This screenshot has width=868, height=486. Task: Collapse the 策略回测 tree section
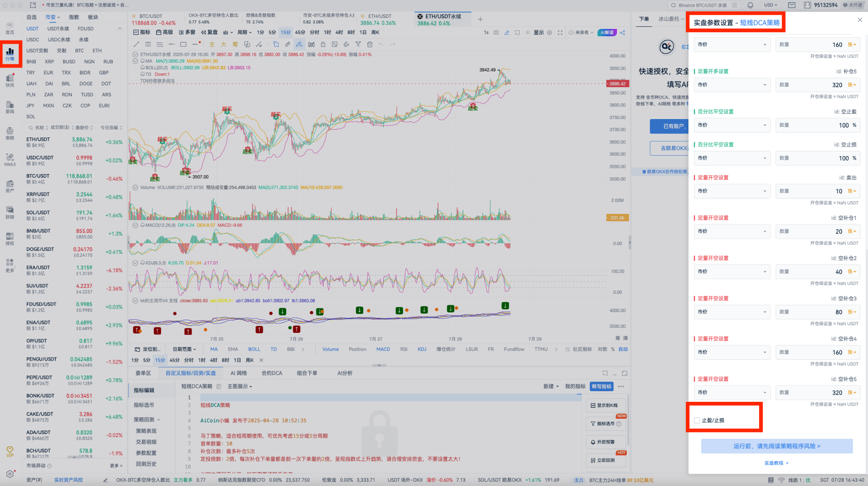(147, 420)
